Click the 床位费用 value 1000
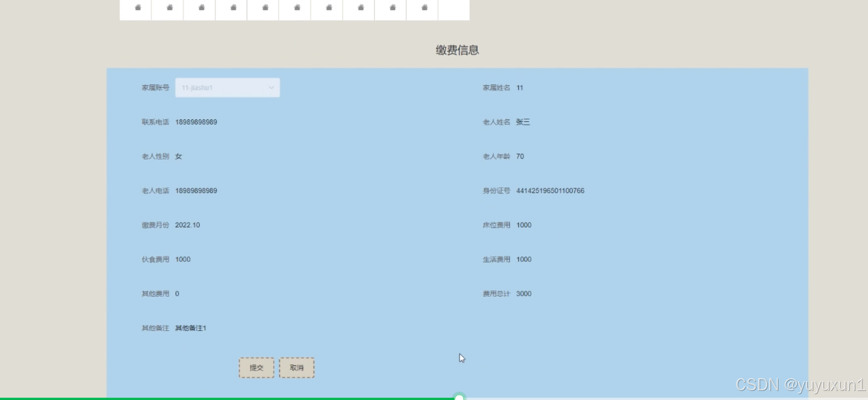The image size is (868, 400). click(524, 225)
